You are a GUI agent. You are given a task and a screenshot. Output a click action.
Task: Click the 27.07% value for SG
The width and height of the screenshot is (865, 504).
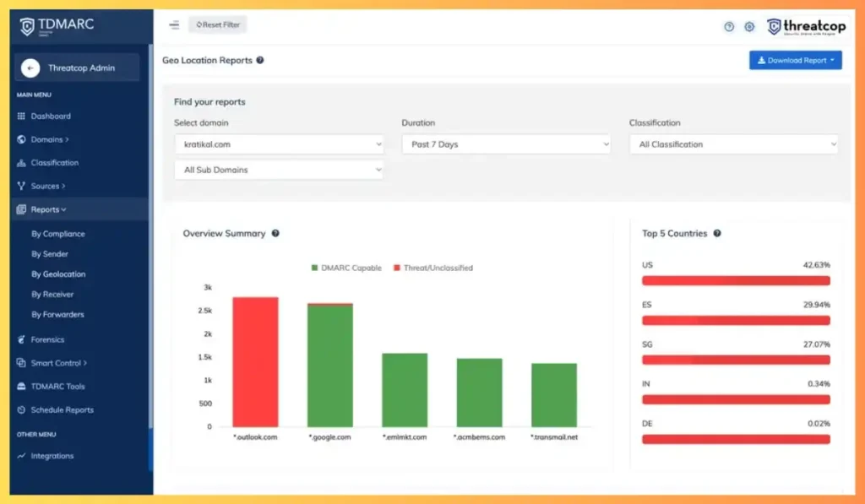click(817, 344)
